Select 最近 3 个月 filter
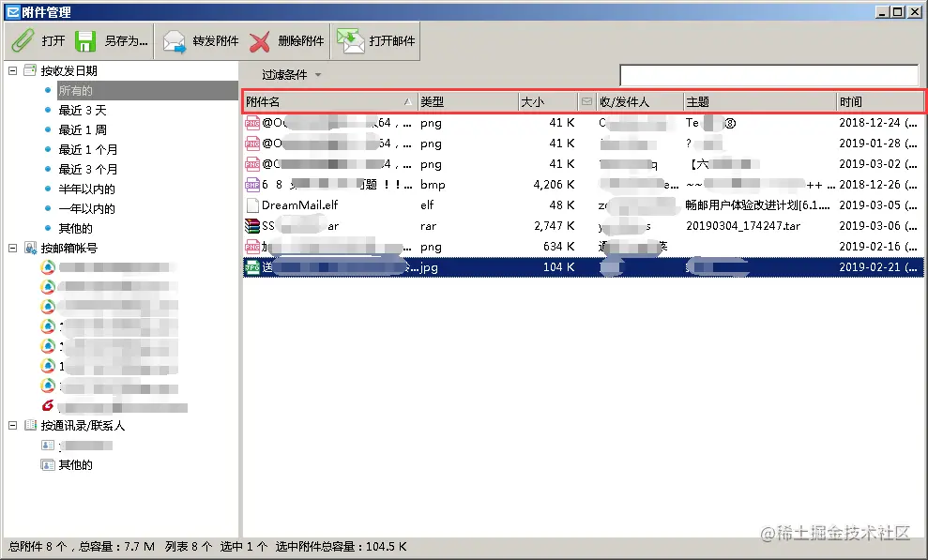 coord(87,169)
